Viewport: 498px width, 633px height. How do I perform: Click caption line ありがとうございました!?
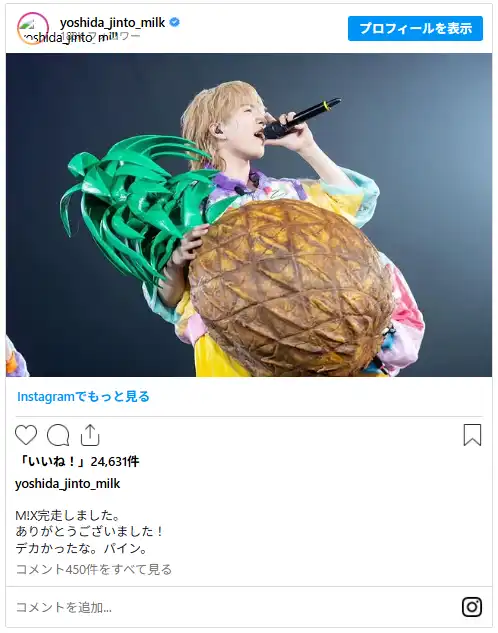pos(89,531)
